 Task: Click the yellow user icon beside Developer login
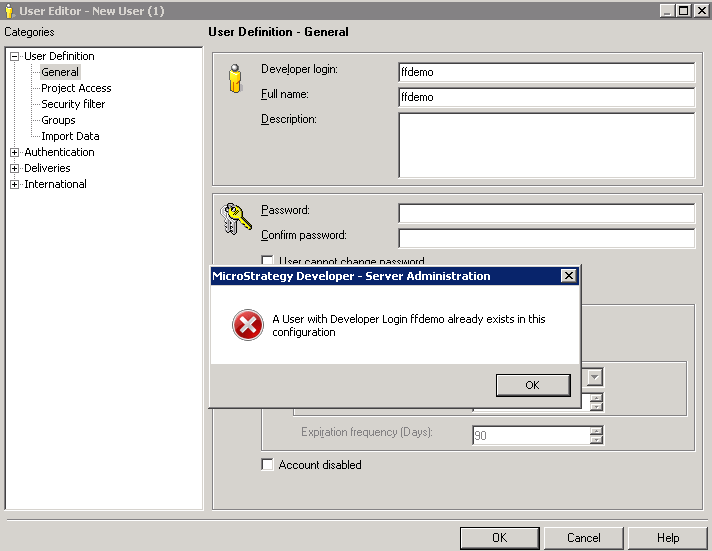point(235,79)
